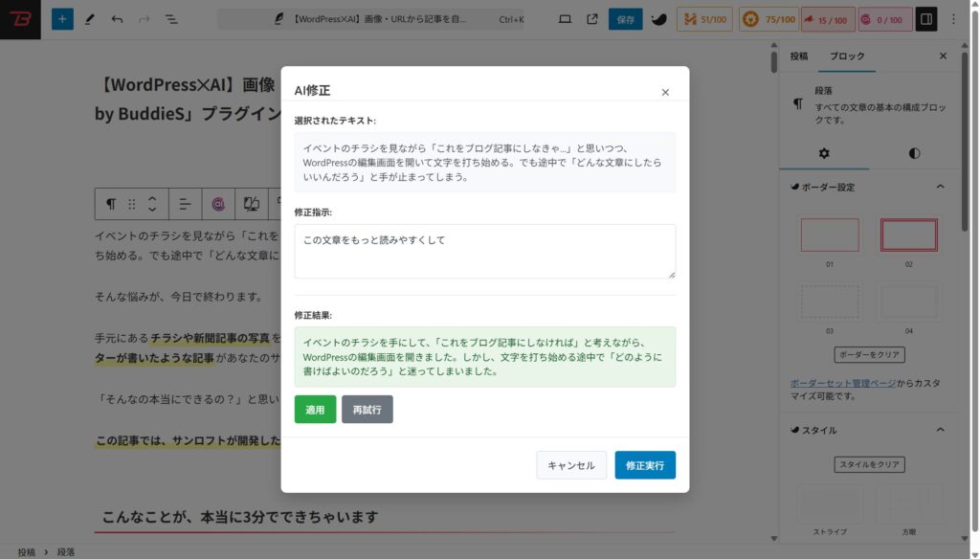Undo the last change
The width and height of the screenshot is (980, 559).
coord(117,19)
